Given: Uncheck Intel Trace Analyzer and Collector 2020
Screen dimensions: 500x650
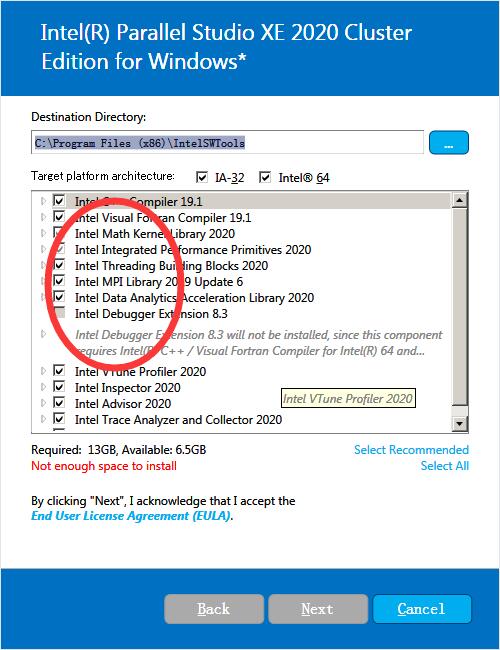Looking at the screenshot, I should [59, 419].
